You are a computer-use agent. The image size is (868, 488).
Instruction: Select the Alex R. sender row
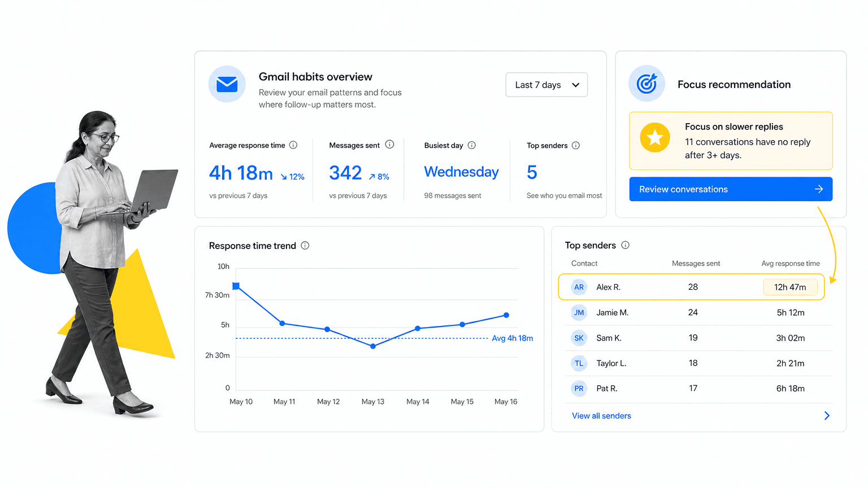coord(691,287)
